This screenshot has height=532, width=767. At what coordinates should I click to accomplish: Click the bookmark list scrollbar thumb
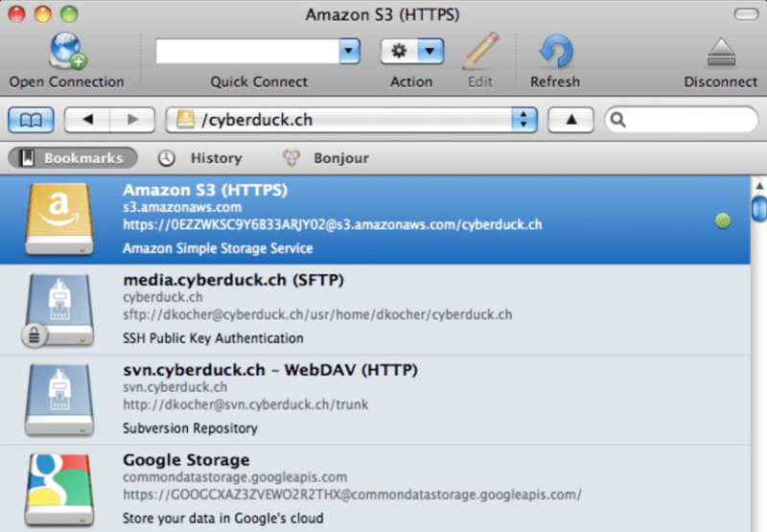click(758, 209)
